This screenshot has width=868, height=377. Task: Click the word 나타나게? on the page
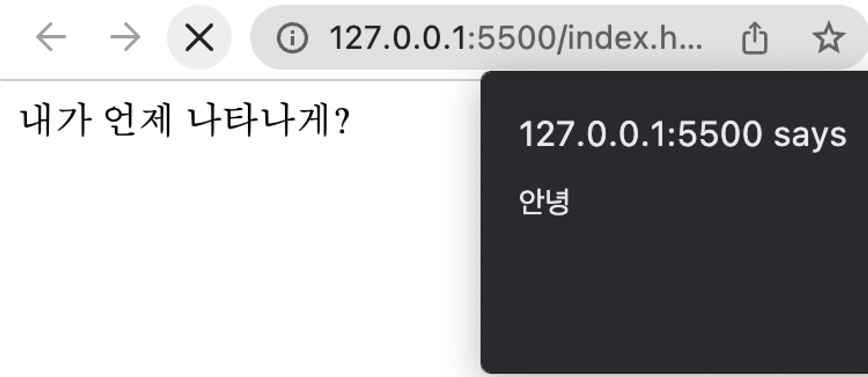tap(269, 122)
